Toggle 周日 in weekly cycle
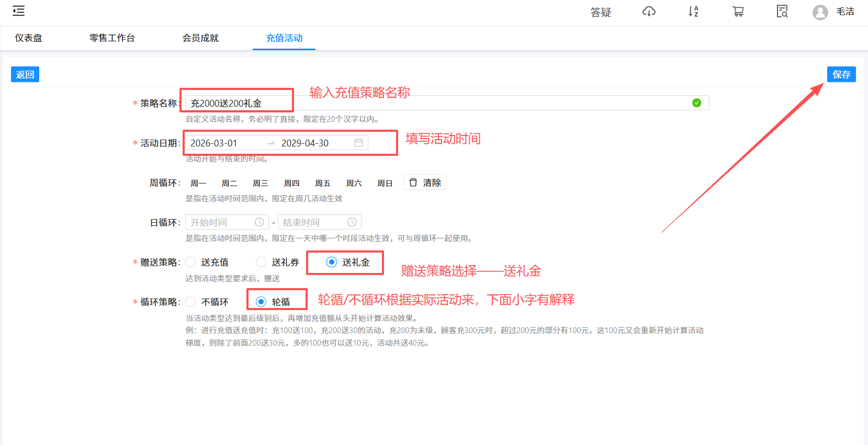 (x=385, y=183)
